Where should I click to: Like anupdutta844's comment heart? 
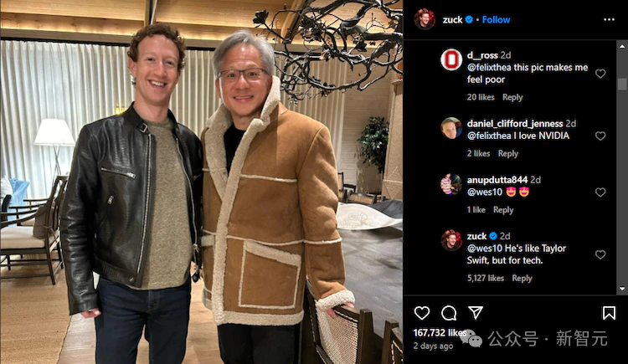click(600, 192)
